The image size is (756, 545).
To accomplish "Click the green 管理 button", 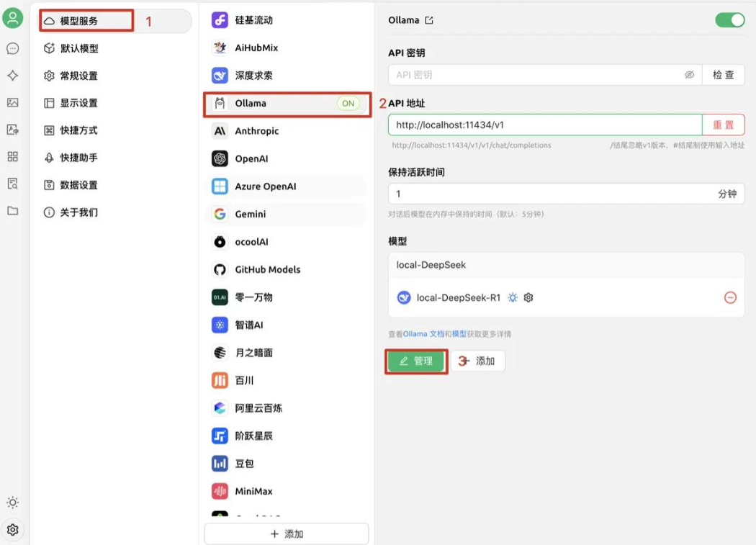I will (x=416, y=361).
